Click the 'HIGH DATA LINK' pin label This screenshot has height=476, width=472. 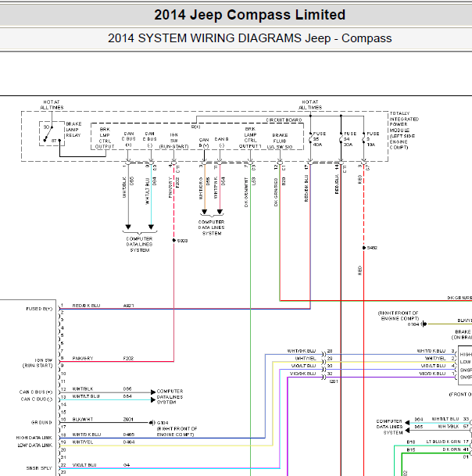(x=34, y=438)
